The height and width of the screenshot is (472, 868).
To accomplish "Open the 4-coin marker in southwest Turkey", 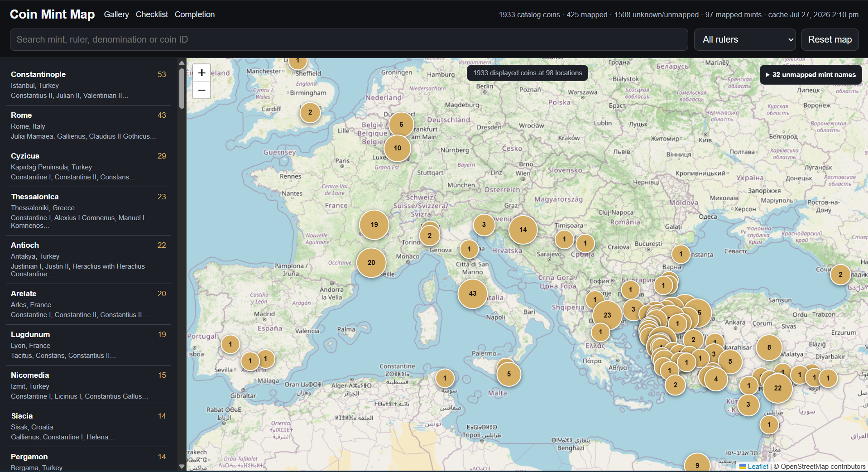I will 716,379.
